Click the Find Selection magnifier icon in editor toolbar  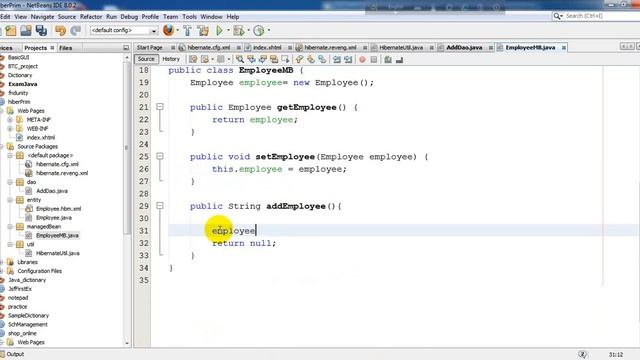click(x=240, y=60)
